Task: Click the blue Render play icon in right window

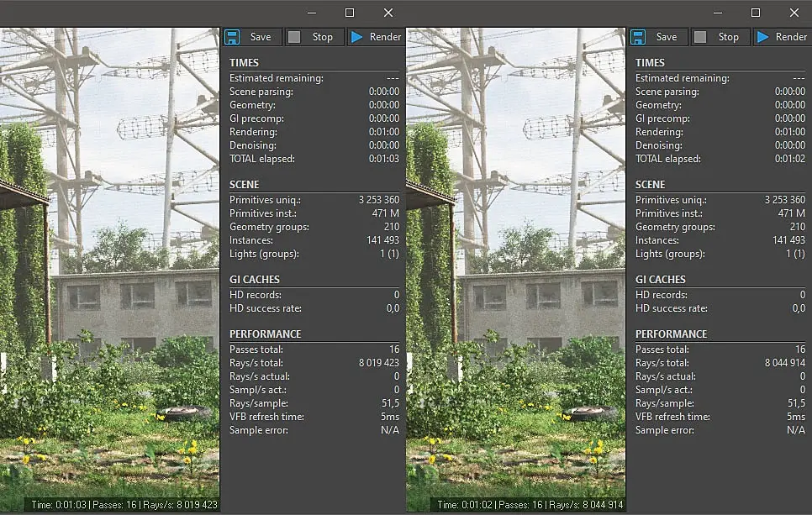Action: pyautogui.click(x=762, y=37)
